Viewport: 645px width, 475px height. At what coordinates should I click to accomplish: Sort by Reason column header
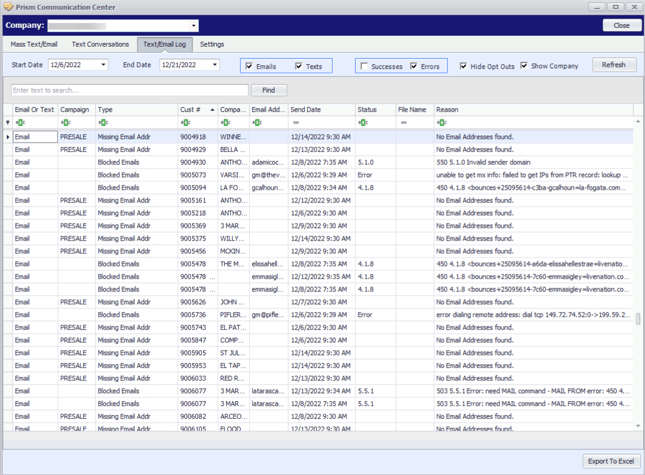coord(534,110)
